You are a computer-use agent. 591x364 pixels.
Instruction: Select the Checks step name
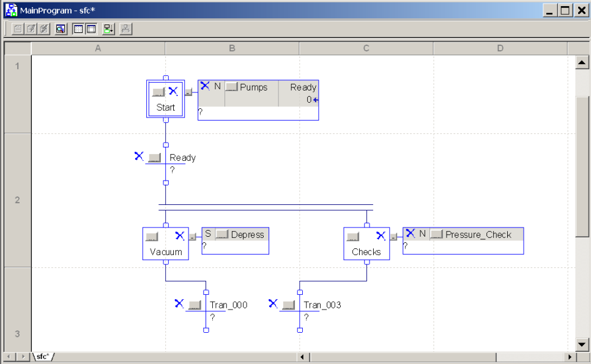pyautogui.click(x=366, y=252)
